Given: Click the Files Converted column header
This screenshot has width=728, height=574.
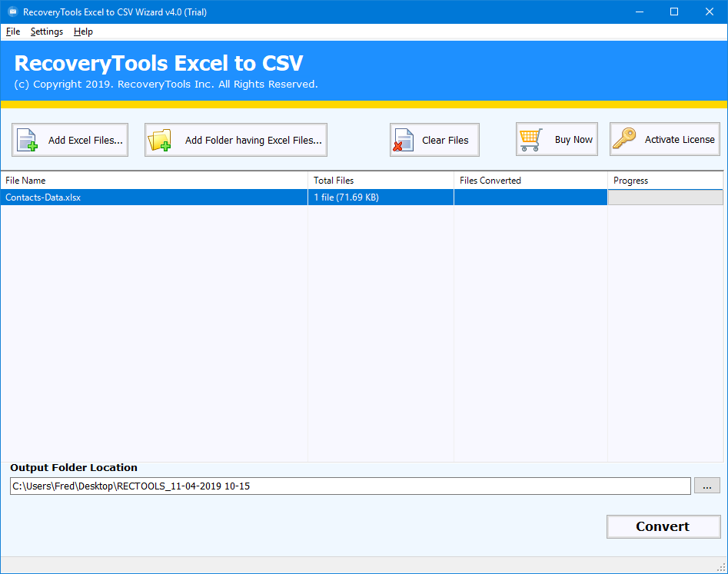Looking at the screenshot, I should pyautogui.click(x=530, y=181).
